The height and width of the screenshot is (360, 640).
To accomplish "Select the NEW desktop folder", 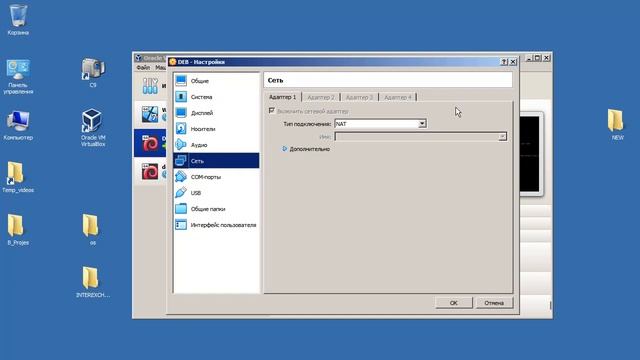I will pyautogui.click(x=616, y=124).
